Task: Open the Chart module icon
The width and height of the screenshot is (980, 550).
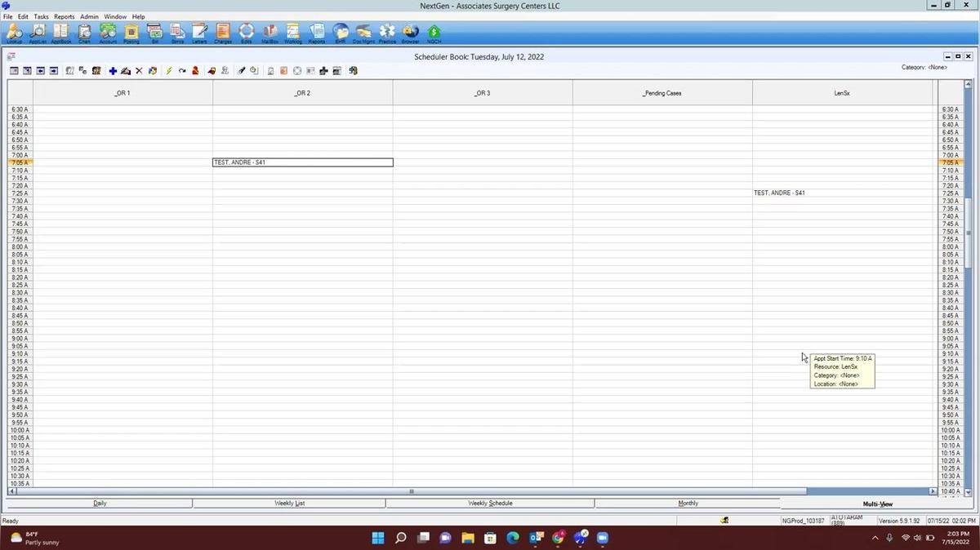Action: point(84,33)
